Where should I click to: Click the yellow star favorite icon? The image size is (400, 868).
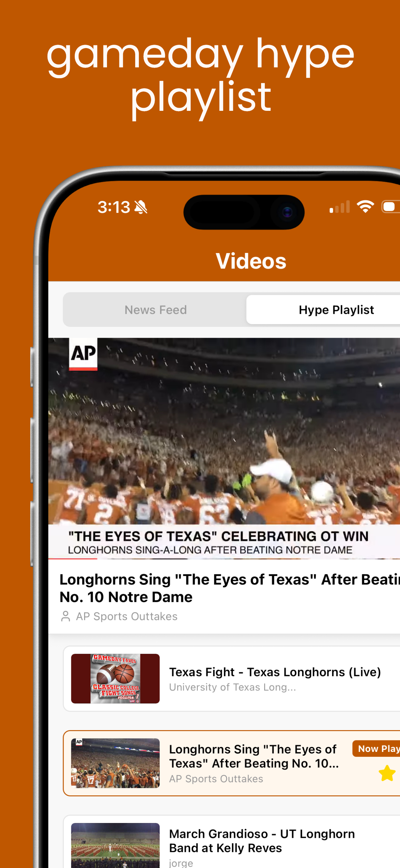coord(387,773)
